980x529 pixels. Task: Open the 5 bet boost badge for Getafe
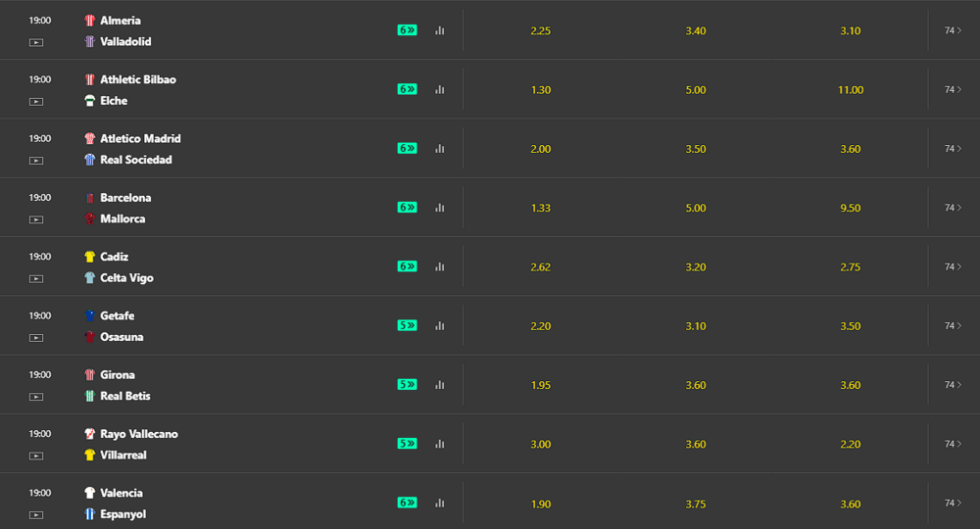point(407,325)
